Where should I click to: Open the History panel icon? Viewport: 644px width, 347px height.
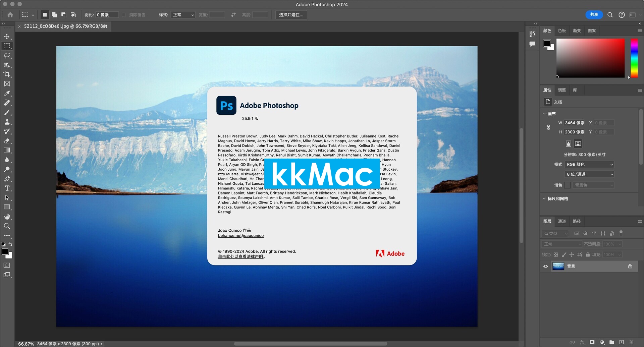532,34
